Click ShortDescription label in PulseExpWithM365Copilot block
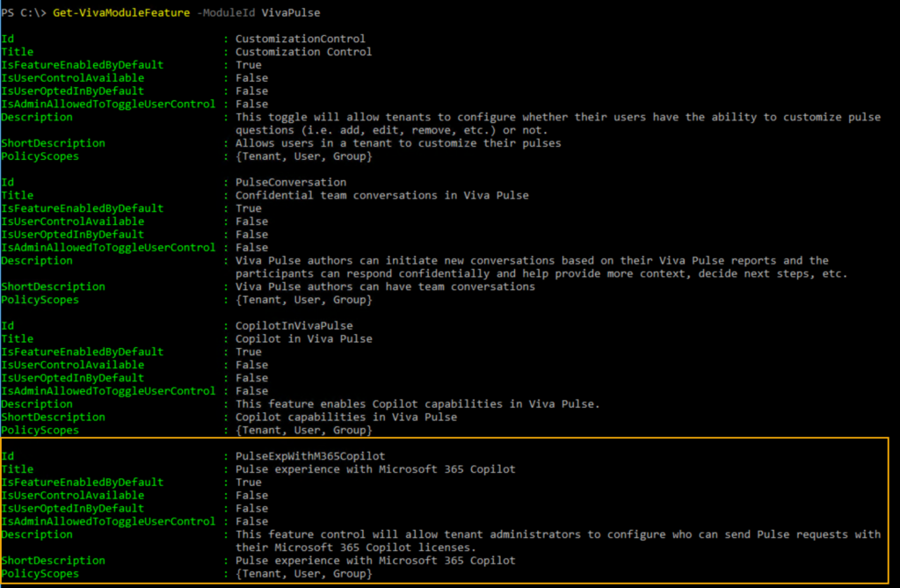Image resolution: width=900 pixels, height=588 pixels. point(54,561)
